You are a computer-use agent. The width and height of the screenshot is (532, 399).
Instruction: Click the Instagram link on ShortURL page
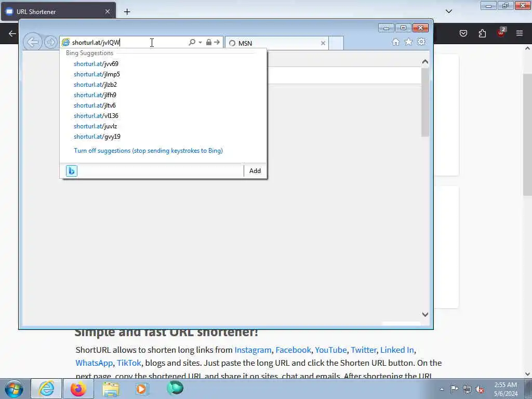coord(253,350)
